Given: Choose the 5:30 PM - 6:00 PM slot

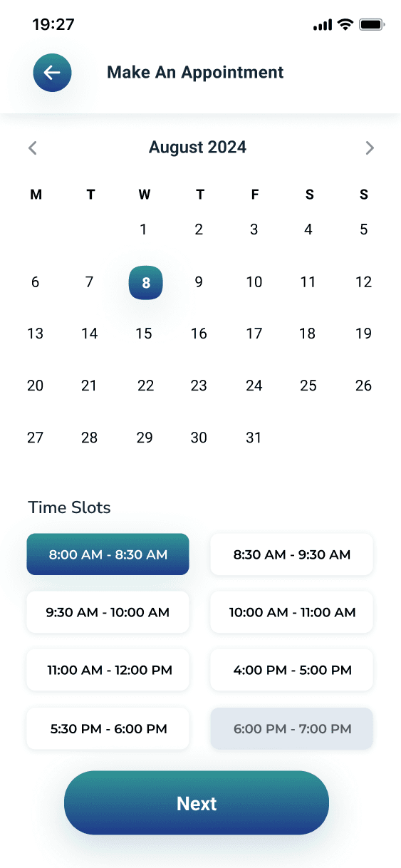Looking at the screenshot, I should click(x=108, y=728).
